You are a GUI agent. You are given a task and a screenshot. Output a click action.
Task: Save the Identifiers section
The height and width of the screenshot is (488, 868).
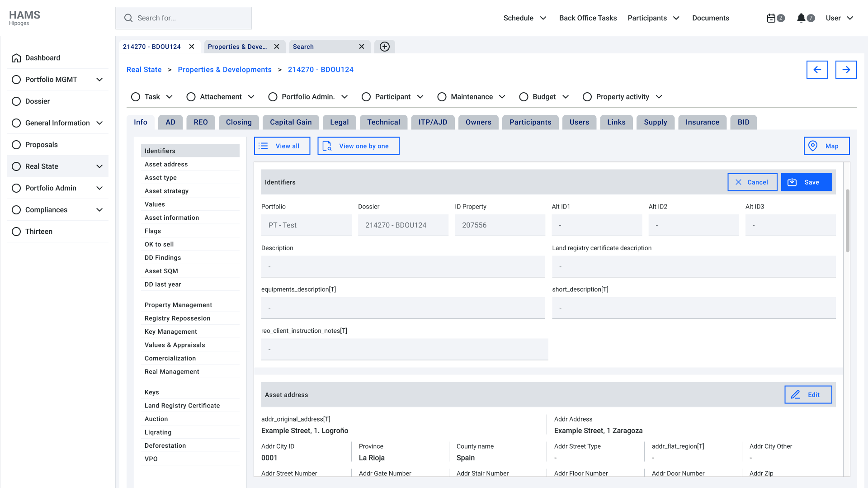(x=806, y=182)
